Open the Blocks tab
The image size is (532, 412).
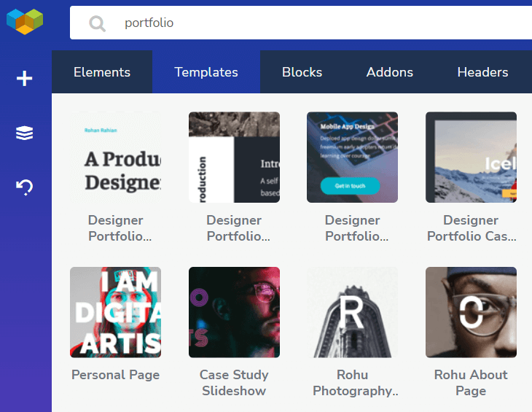pos(302,72)
